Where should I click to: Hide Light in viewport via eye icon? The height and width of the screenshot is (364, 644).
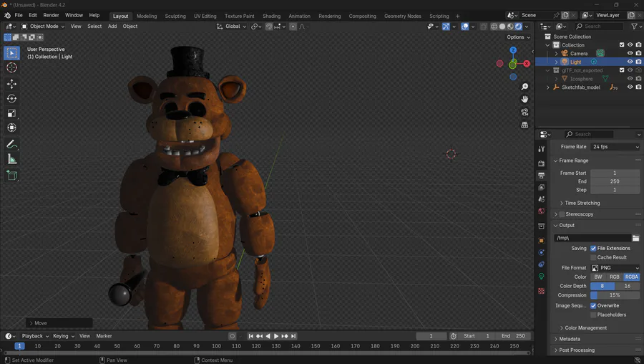point(630,62)
